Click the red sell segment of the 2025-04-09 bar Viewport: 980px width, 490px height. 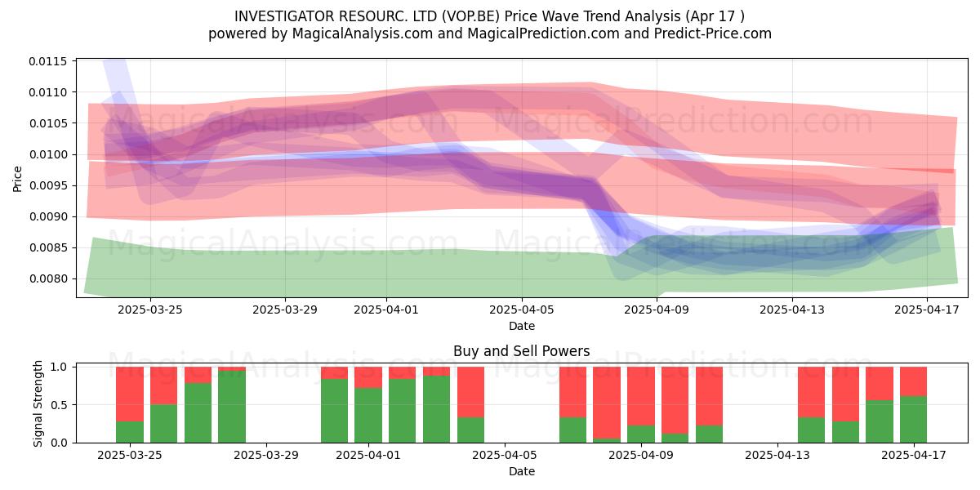pos(641,396)
